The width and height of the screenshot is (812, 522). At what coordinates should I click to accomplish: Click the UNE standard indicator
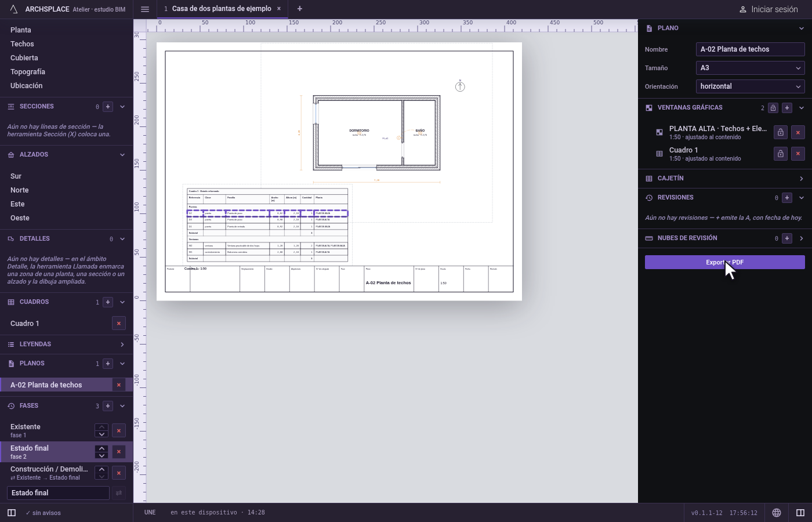pyautogui.click(x=150, y=513)
